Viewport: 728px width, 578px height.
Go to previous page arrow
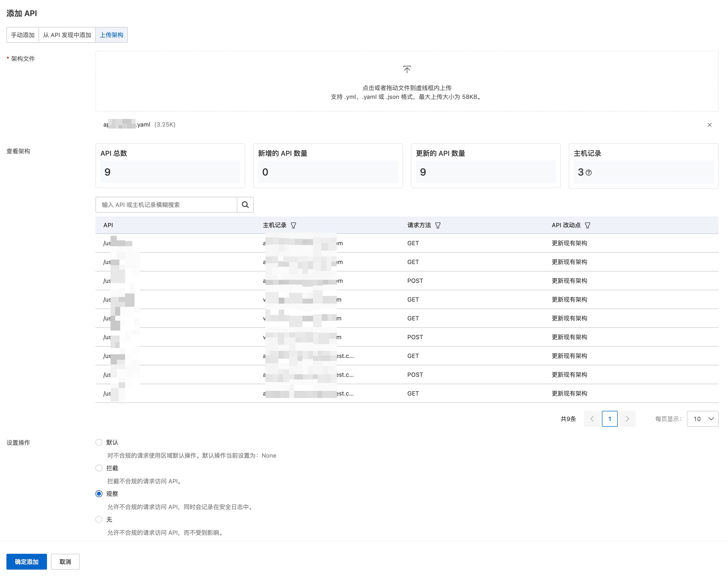pos(591,419)
